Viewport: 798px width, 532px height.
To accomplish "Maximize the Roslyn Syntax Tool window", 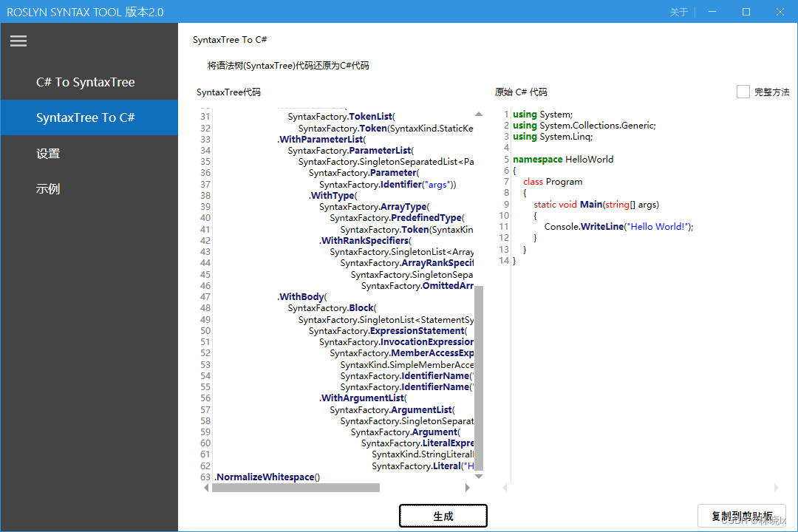I will [x=746, y=12].
